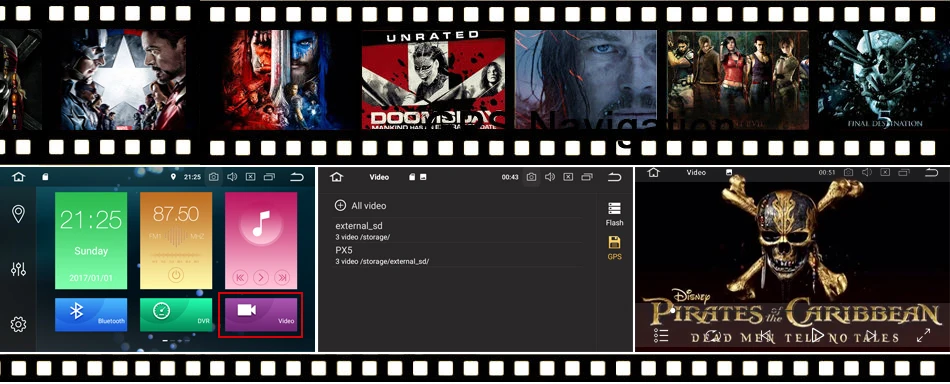The image size is (950, 384).
Task: Skip to next video in player
Action: [871, 335]
